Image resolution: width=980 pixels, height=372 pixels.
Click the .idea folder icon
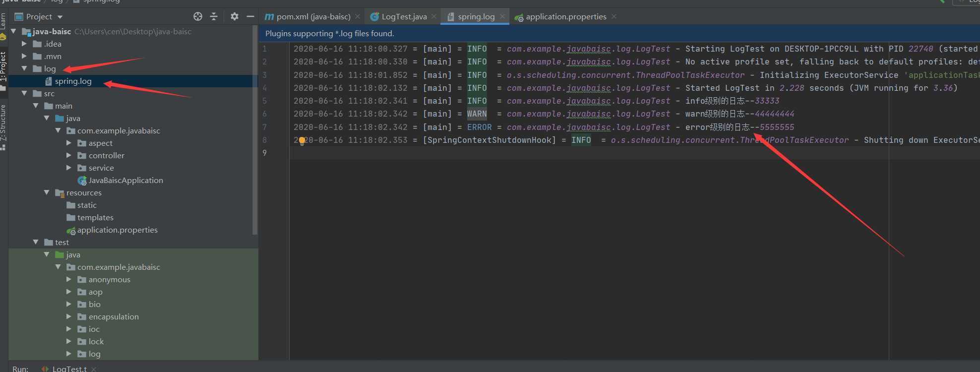click(37, 44)
